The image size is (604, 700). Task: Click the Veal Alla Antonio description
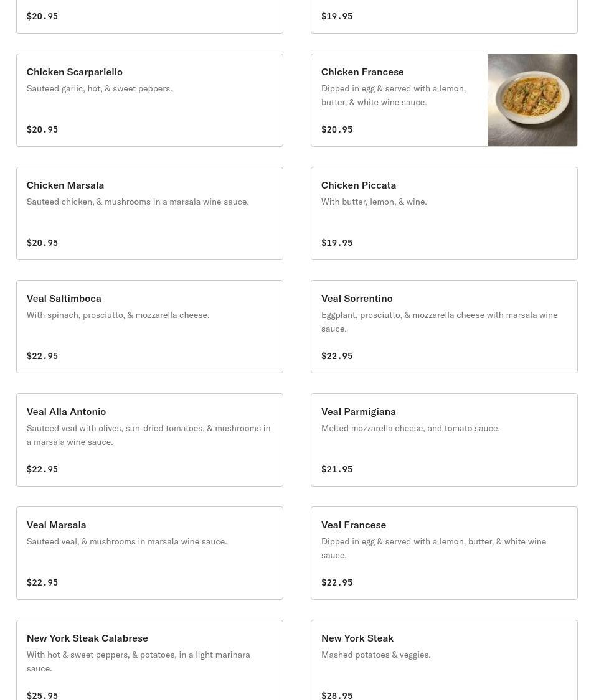point(148,436)
